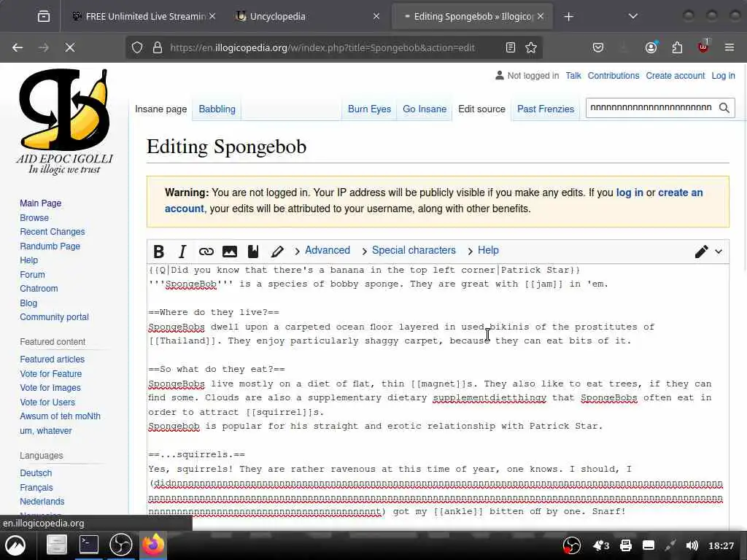
Task: Click log in inside the warning box
Action: pos(630,192)
